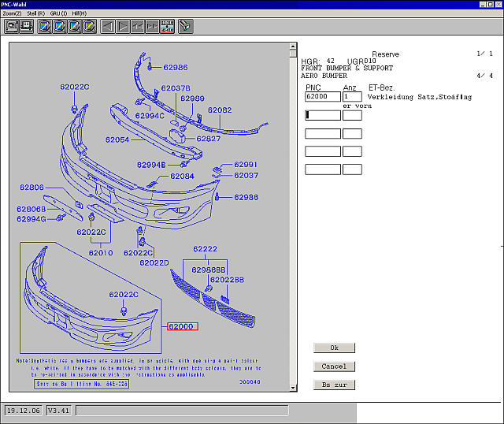
Task: Open the GRU(I) menu
Action: (57, 13)
